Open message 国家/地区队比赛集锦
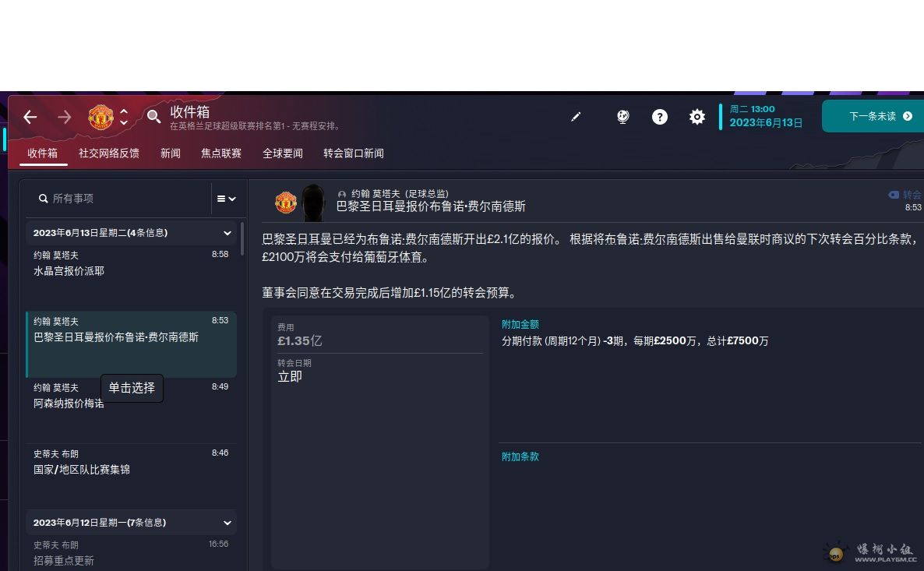The image size is (924, 571). point(132,477)
